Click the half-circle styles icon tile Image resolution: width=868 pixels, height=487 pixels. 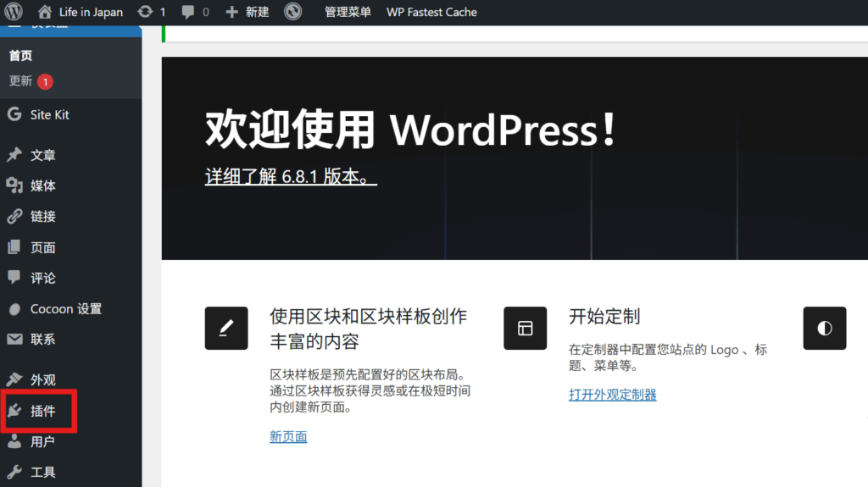point(825,328)
